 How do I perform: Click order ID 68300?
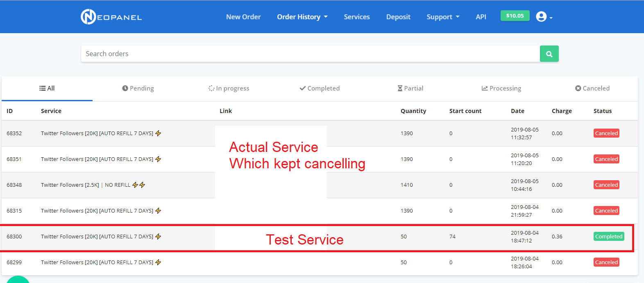(x=14, y=237)
